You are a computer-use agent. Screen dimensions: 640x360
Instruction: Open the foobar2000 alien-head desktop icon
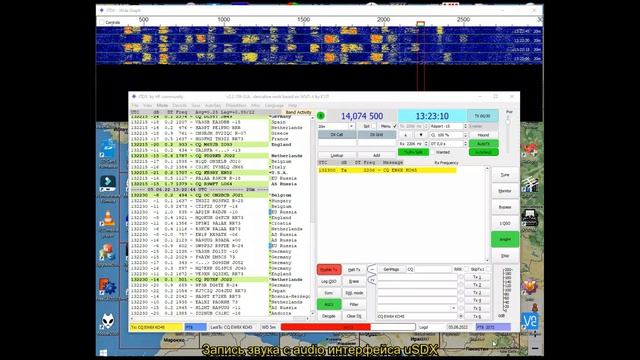pyautogui.click(x=108, y=321)
